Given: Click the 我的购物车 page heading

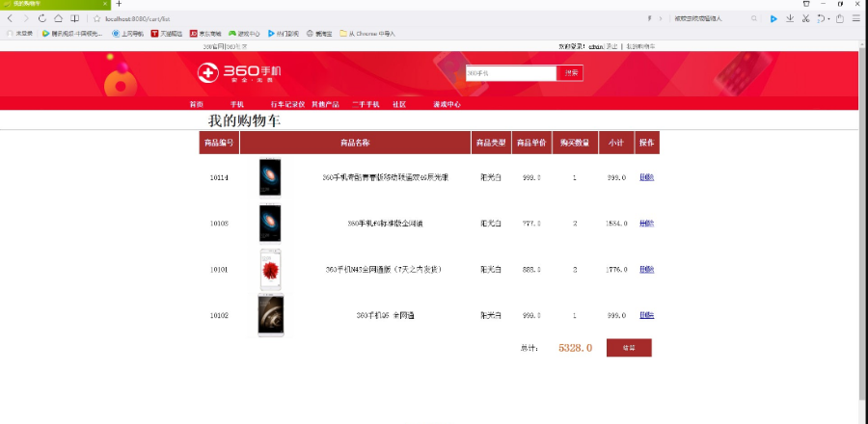Looking at the screenshot, I should [x=244, y=120].
